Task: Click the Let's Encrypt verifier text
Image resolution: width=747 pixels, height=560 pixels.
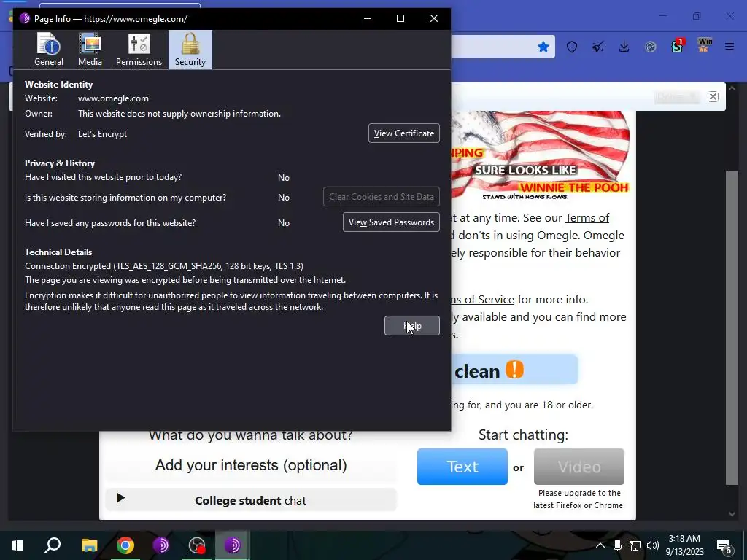Action: pyautogui.click(x=102, y=134)
